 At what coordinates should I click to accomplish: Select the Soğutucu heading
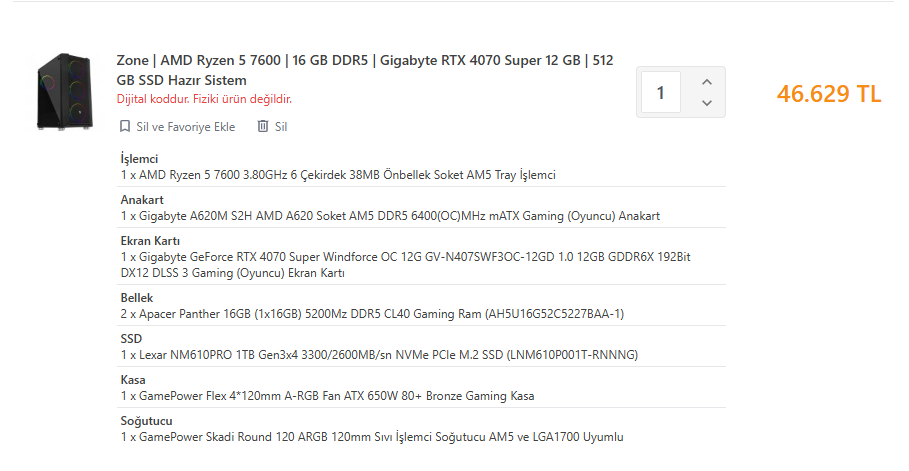[146, 421]
